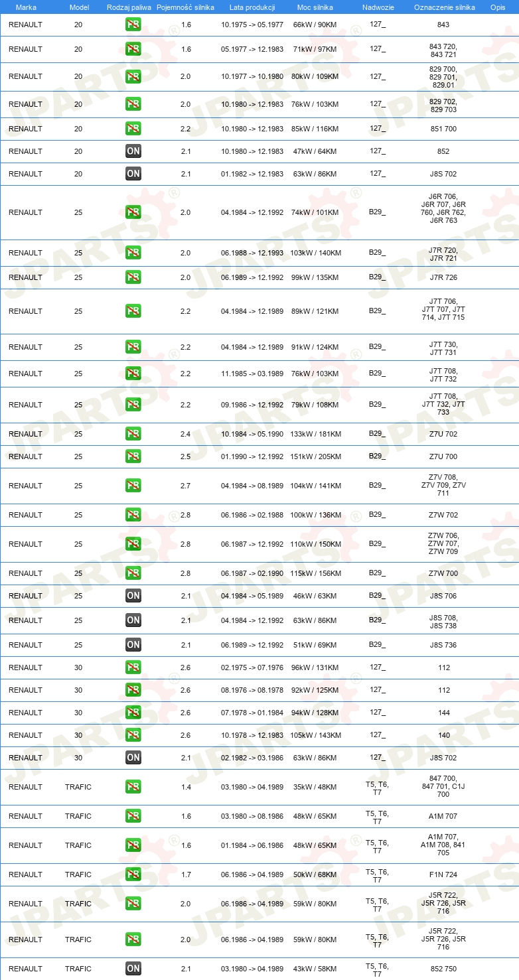Click diesel ON icon in 852 750 row
The width and height of the screenshot is (519, 980).
tap(133, 969)
